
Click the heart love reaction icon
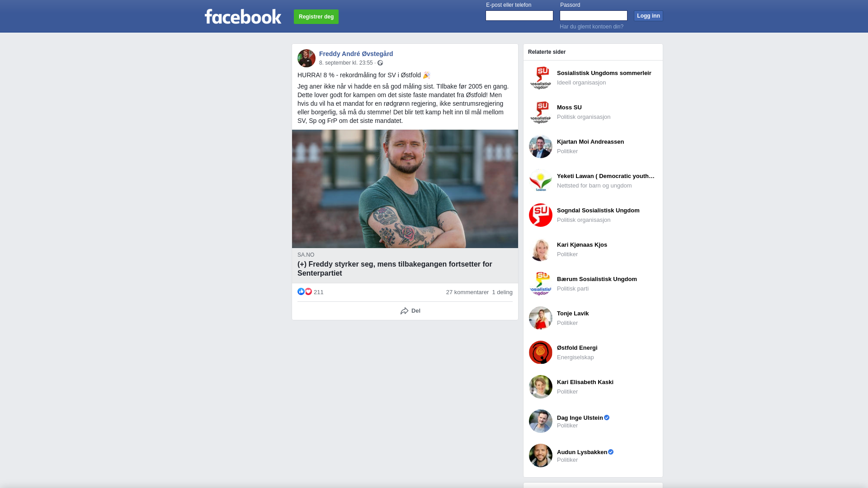point(308,291)
